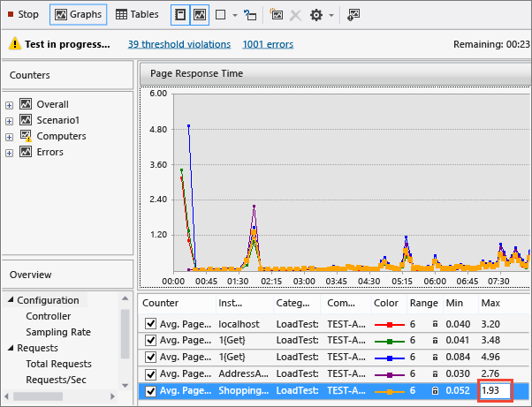Expand the Scenario1 counter node
Image resolution: width=532 pixels, height=407 pixels.
9,121
